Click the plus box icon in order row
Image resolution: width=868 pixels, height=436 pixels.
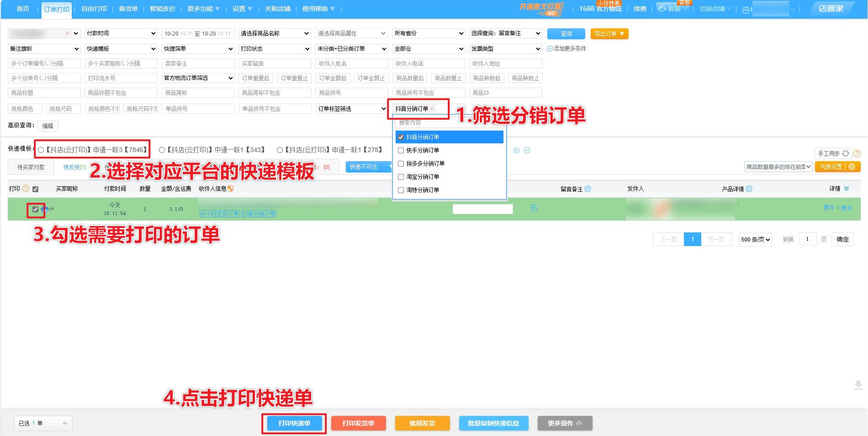coord(534,208)
